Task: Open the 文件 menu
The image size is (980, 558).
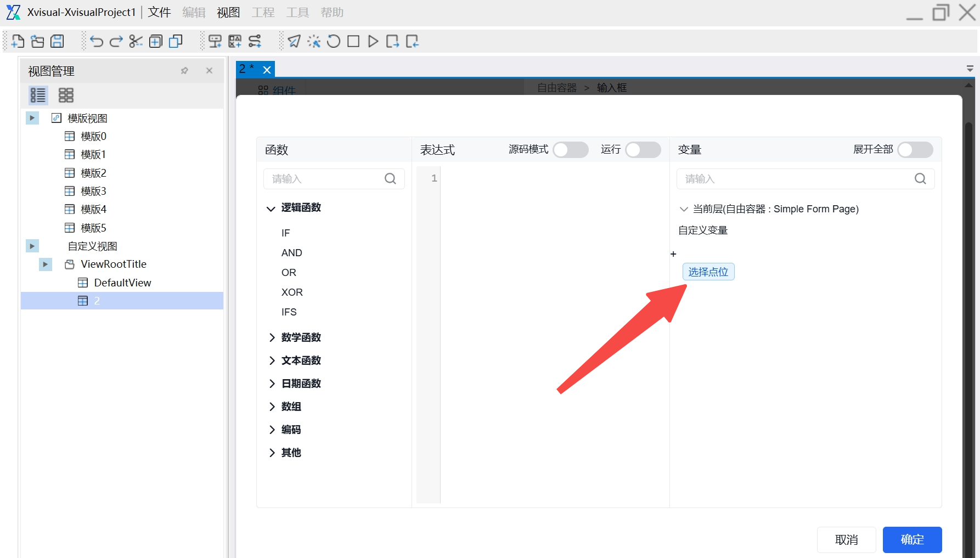Action: (x=159, y=12)
